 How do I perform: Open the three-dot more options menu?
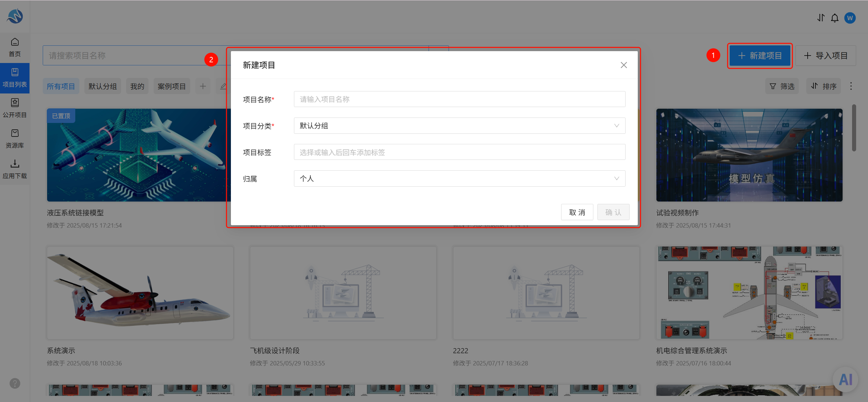851,86
